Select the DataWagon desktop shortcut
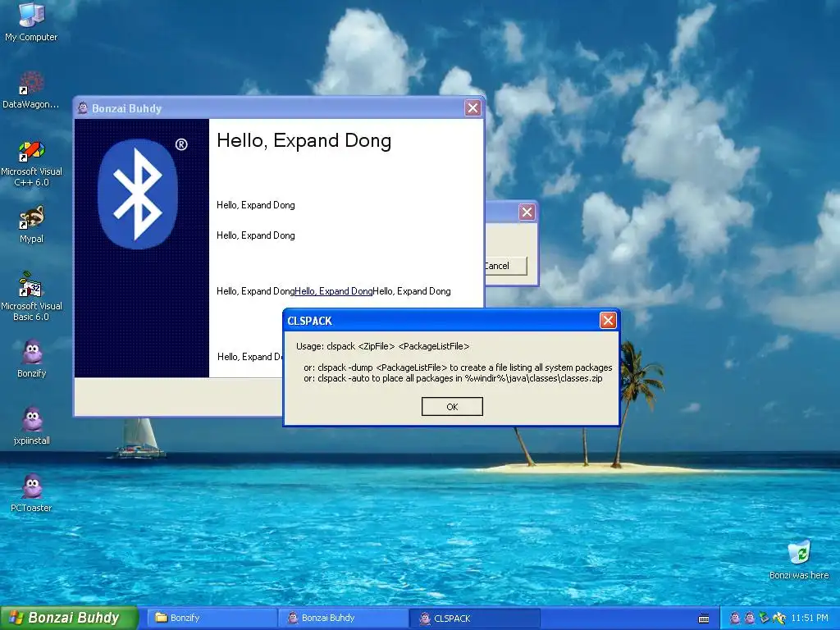 [31, 89]
